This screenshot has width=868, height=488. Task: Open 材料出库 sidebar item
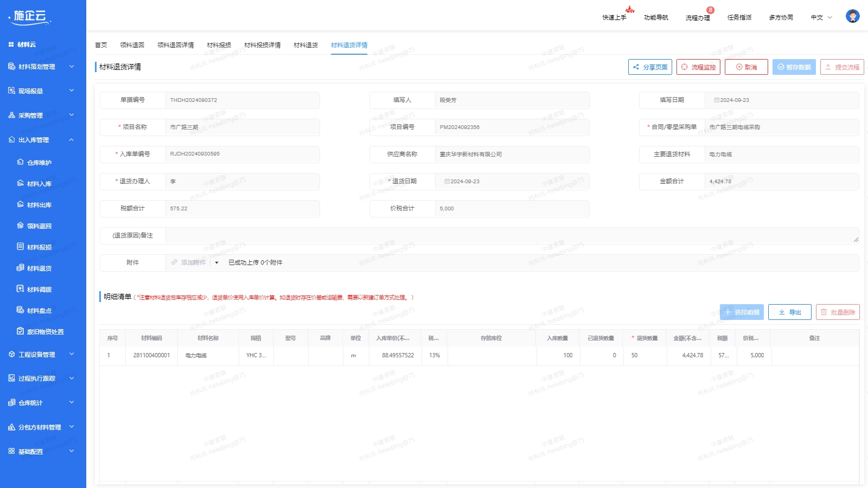click(39, 205)
